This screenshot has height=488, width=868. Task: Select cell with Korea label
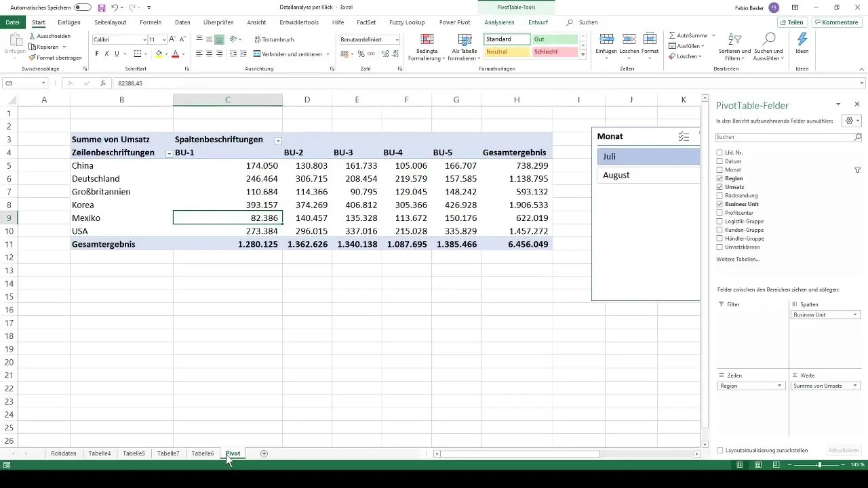pos(121,205)
